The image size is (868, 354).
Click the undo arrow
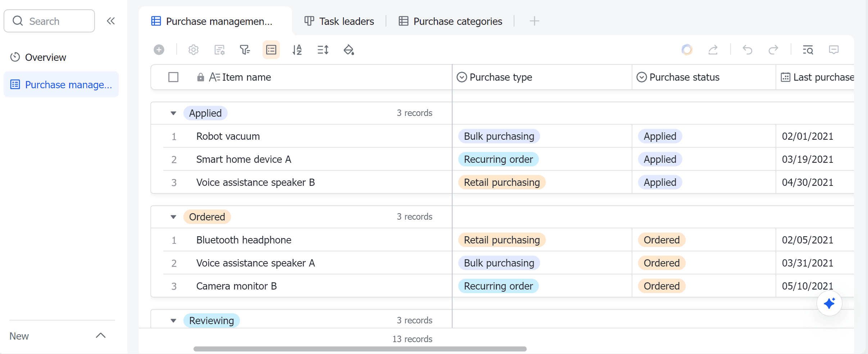[x=747, y=50]
